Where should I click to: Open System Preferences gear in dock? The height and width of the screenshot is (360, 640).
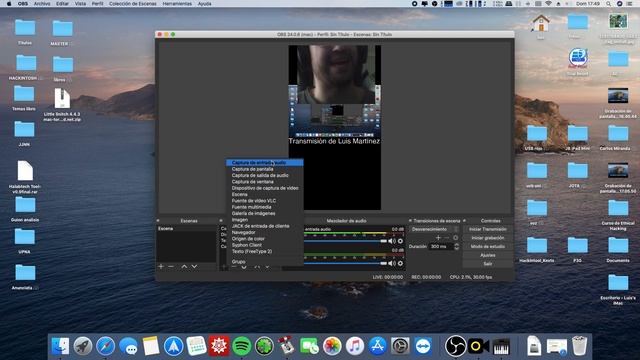(x=400, y=346)
